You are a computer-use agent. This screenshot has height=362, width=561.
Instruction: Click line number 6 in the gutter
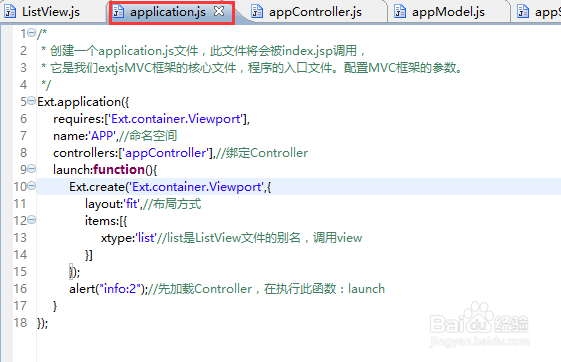[x=23, y=119]
